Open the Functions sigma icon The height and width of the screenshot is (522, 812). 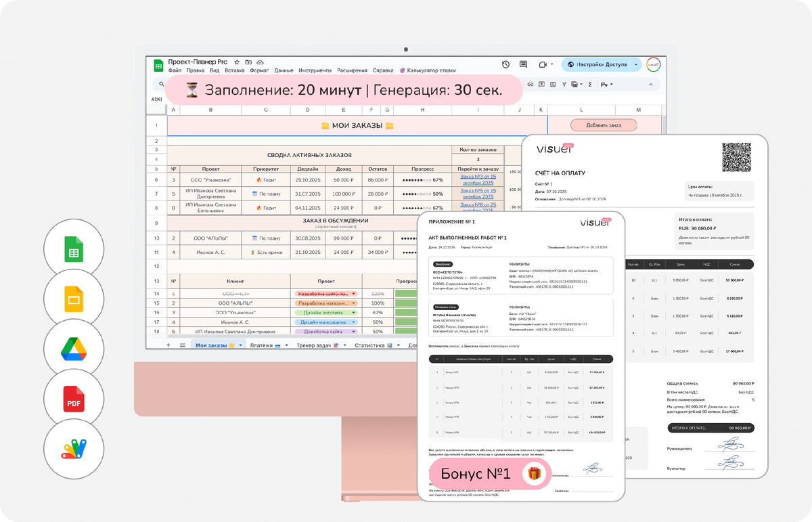[589, 85]
